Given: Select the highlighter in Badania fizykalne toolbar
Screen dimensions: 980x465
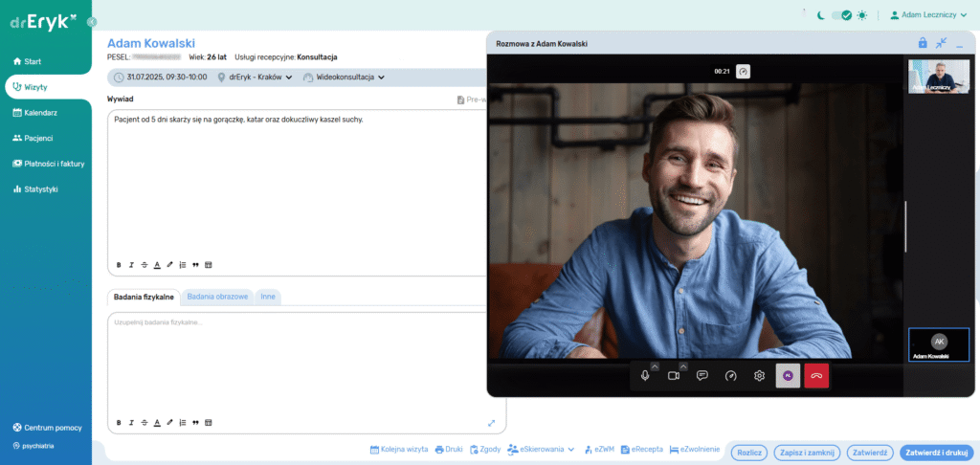Looking at the screenshot, I should tap(170, 423).
